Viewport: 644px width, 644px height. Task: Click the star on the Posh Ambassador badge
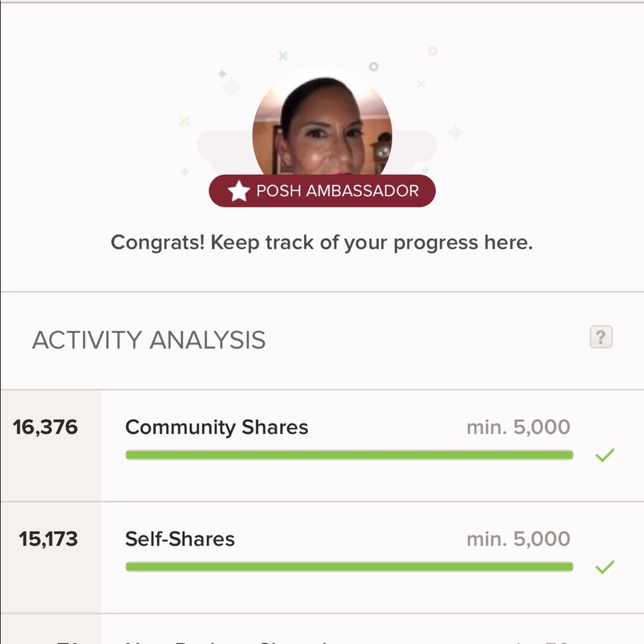click(240, 191)
